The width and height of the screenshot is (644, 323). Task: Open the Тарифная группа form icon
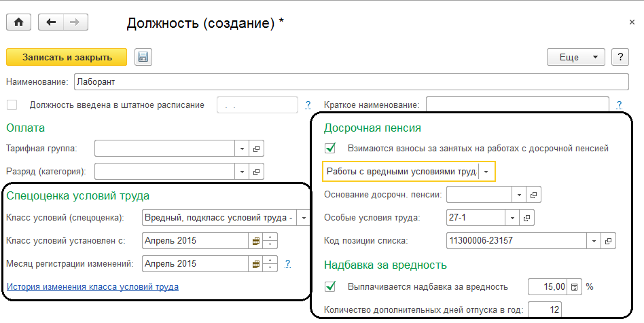click(x=257, y=149)
